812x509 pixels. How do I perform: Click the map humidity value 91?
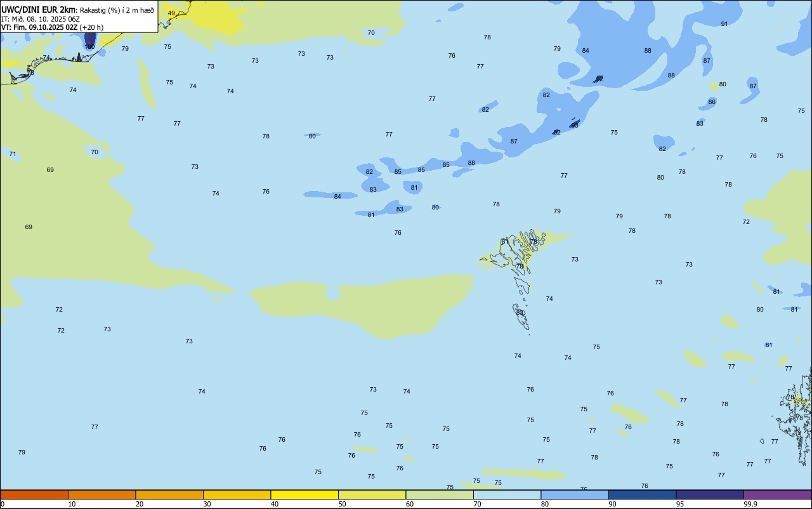pyautogui.click(x=724, y=24)
